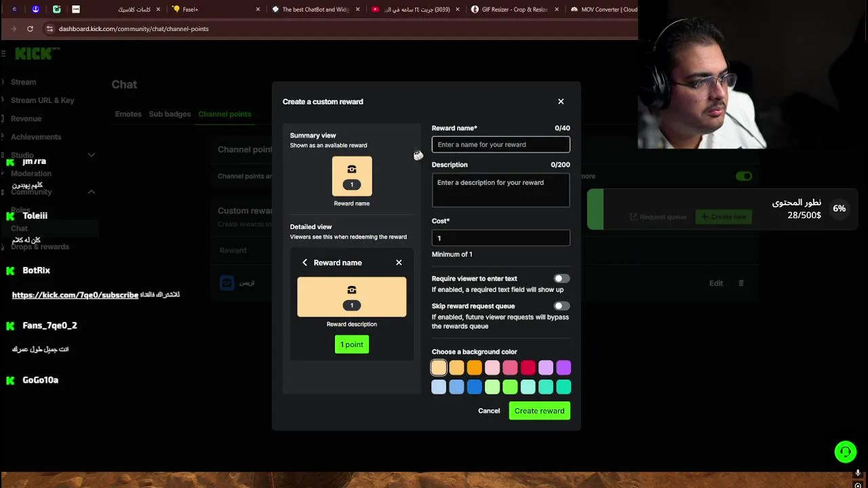The width and height of the screenshot is (868, 488).
Task: Click the back chevron beside Reward name preview
Action: click(305, 263)
